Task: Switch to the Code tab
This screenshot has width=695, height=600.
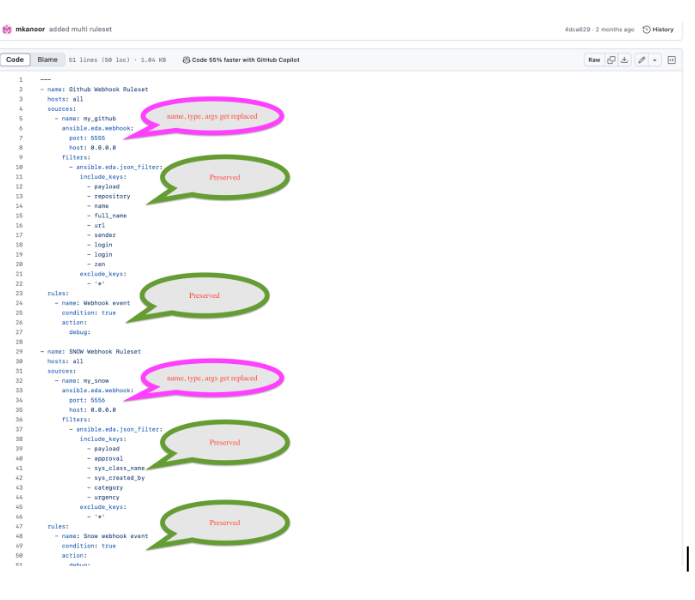Action: point(15,60)
